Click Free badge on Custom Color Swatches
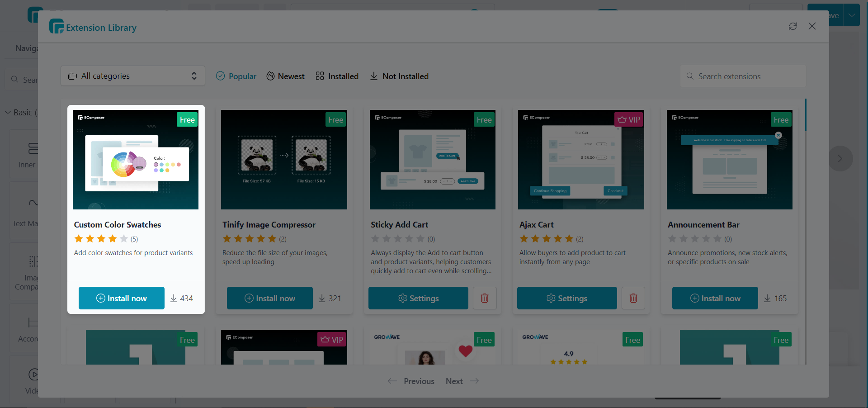868x408 pixels. pyautogui.click(x=187, y=119)
